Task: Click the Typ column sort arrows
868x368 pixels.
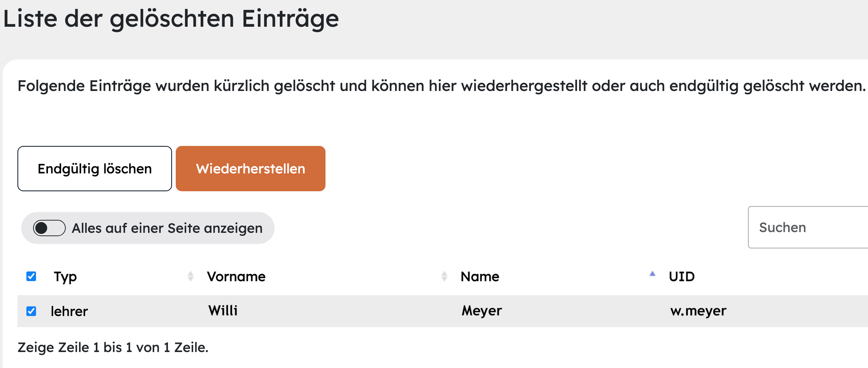Action: (x=191, y=276)
